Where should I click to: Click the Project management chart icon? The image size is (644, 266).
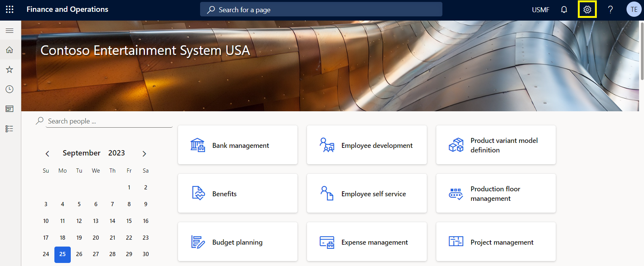(456, 241)
